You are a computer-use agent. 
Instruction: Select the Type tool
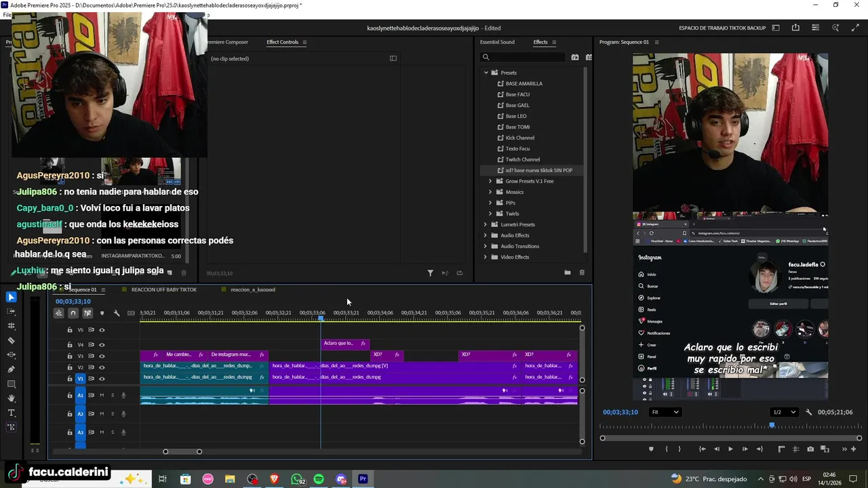[x=11, y=413]
